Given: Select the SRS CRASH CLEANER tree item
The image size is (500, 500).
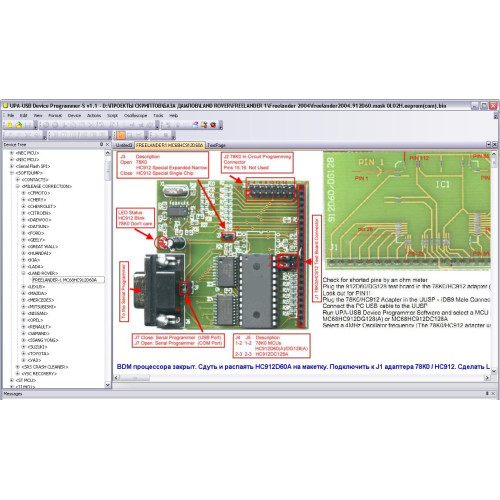Looking at the screenshot, I should click(45, 367).
